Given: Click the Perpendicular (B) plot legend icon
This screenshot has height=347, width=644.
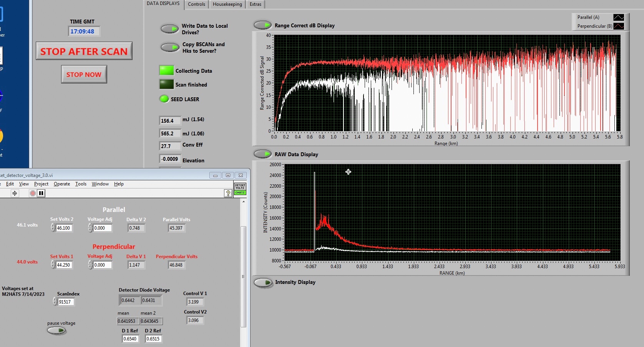Looking at the screenshot, I should 618,26.
